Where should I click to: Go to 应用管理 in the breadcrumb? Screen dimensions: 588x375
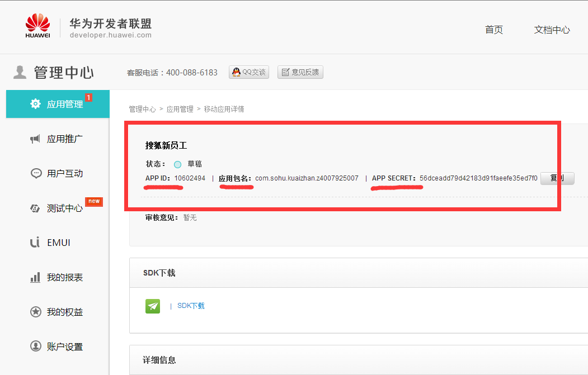(x=180, y=110)
